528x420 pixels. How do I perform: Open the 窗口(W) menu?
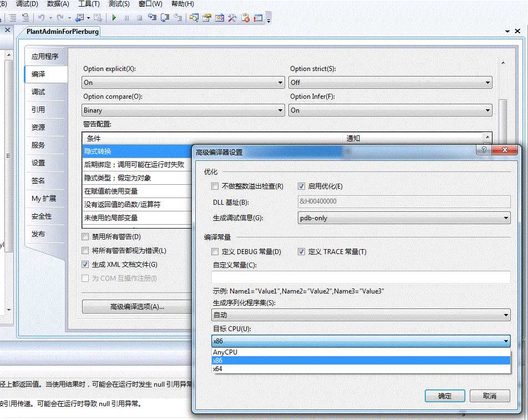[150, 4]
